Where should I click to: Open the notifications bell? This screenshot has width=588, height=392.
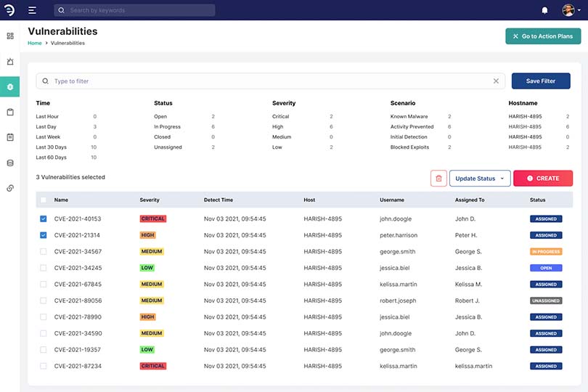click(x=544, y=10)
